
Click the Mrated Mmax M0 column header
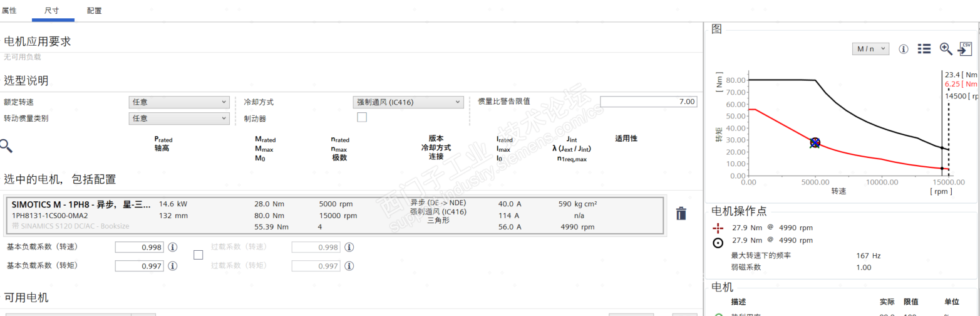pyautogui.click(x=265, y=149)
